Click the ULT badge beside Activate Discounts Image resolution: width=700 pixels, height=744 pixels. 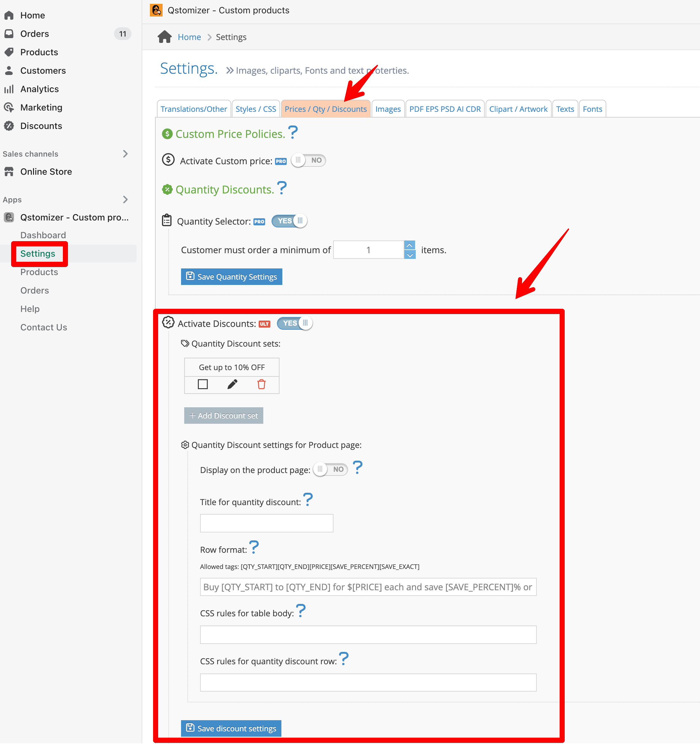pyautogui.click(x=265, y=324)
